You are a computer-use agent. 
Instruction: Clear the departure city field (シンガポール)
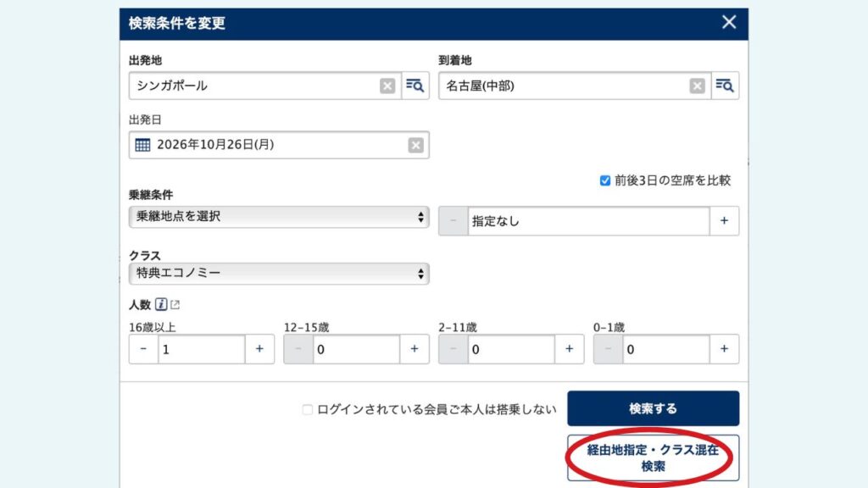click(x=387, y=86)
